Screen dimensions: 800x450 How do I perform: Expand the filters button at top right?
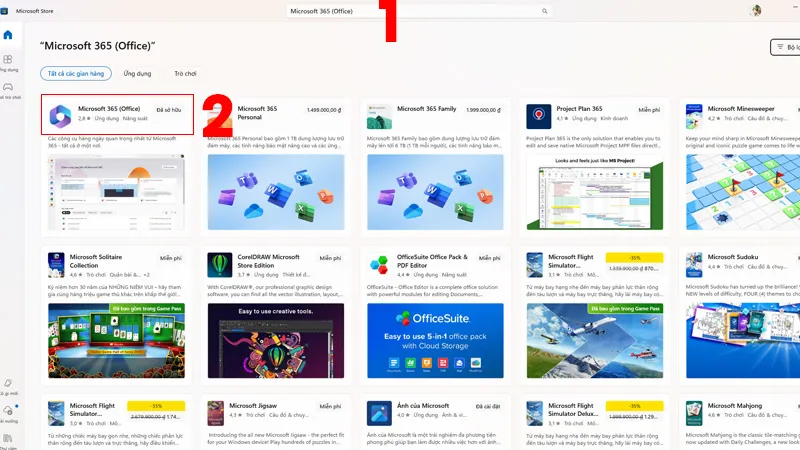point(785,47)
